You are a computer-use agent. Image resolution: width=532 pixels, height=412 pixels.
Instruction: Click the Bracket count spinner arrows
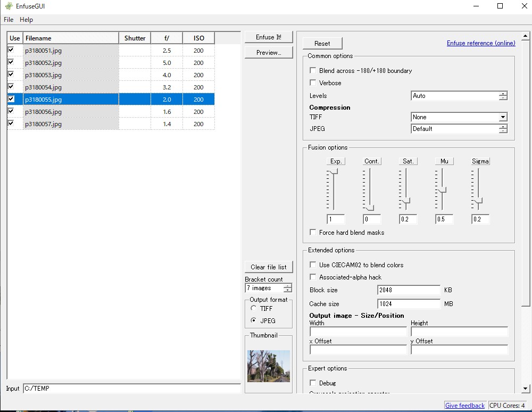click(287, 288)
